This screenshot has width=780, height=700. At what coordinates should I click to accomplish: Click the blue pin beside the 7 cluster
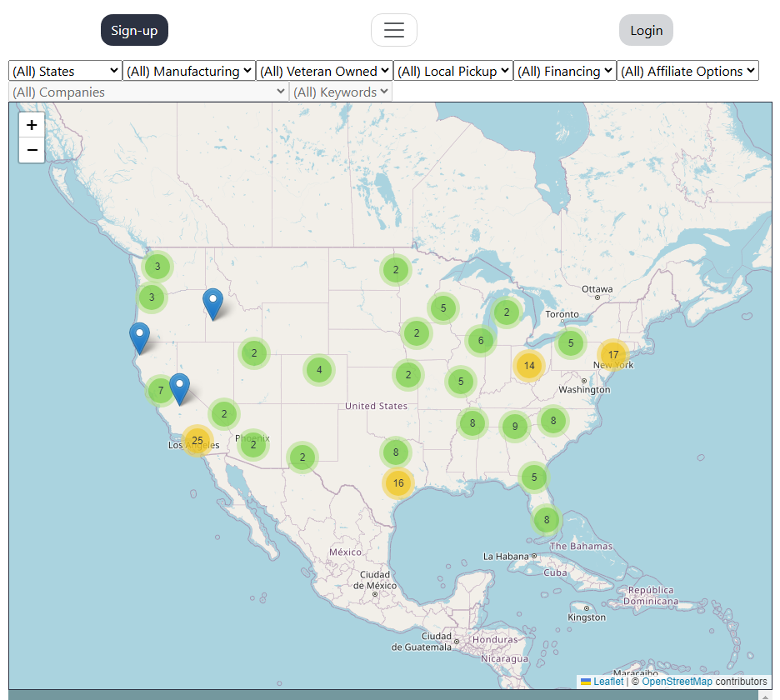(179, 389)
